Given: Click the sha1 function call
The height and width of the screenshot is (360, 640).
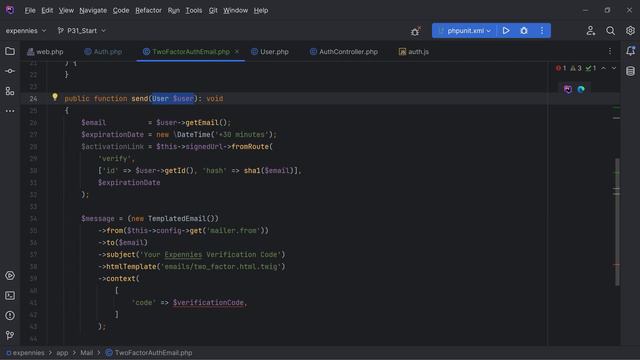Looking at the screenshot, I should (252, 171).
